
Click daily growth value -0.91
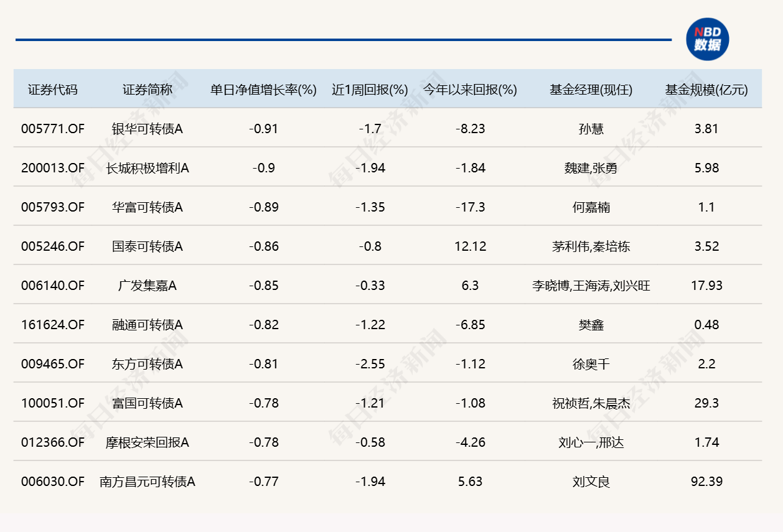263,129
